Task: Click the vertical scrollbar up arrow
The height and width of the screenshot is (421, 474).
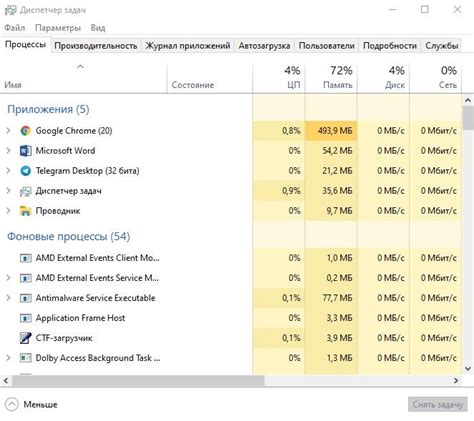Action: (468, 100)
